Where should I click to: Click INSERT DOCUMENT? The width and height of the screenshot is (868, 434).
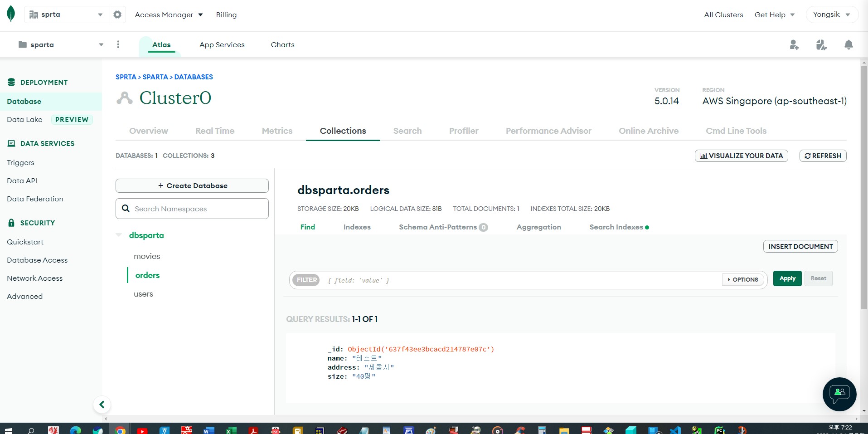(x=800, y=246)
